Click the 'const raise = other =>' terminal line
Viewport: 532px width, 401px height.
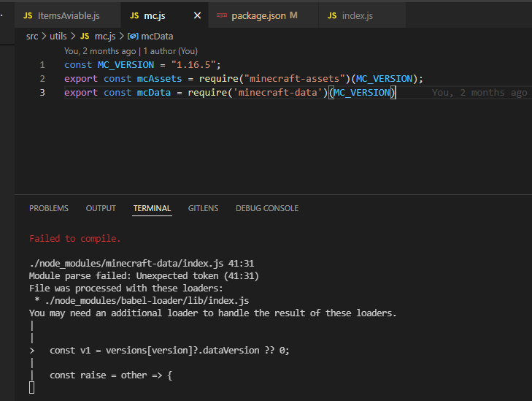111,375
